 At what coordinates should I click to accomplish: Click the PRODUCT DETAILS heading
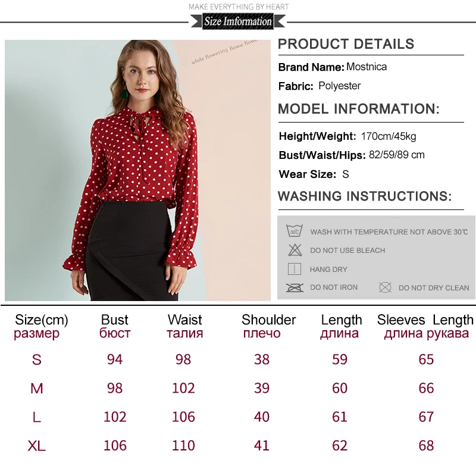(346, 44)
